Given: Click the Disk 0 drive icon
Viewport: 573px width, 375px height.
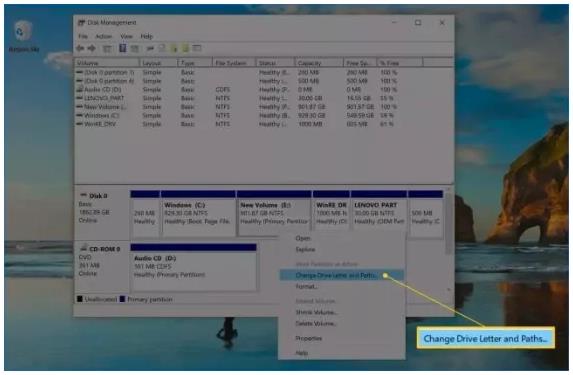Looking at the screenshot, I should (83, 195).
